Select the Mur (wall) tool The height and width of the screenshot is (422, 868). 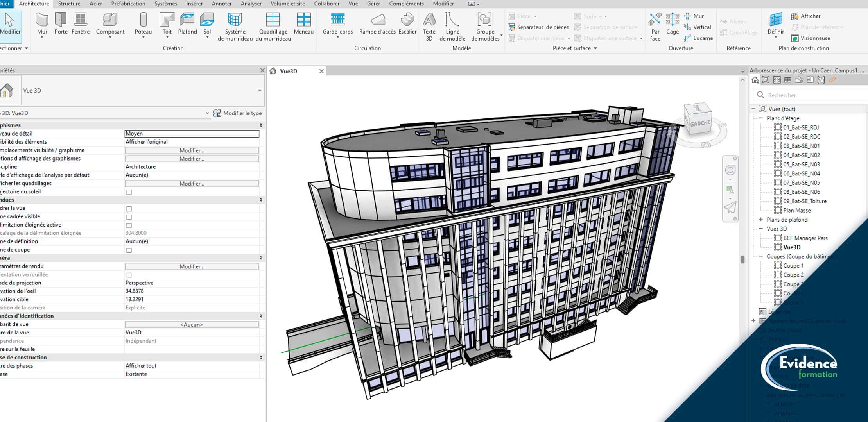tap(42, 23)
